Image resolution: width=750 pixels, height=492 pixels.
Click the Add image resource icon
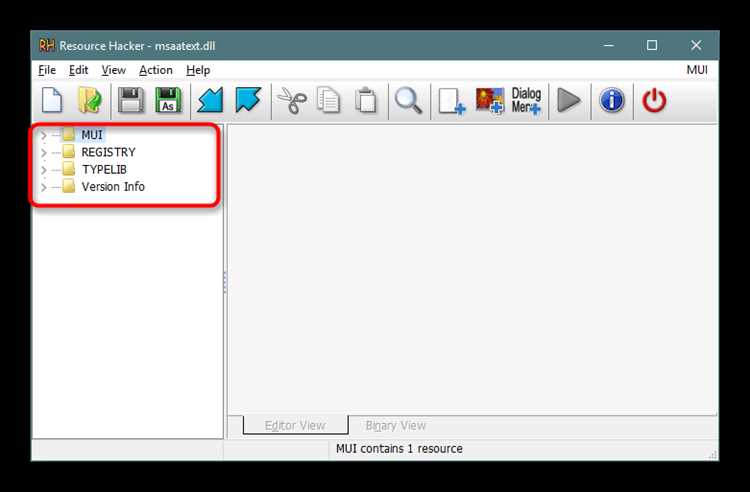click(490, 101)
